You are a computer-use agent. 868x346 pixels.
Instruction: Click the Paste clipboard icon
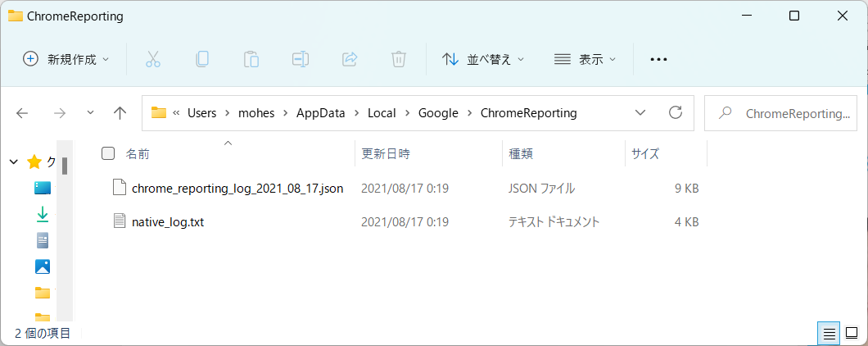click(x=251, y=59)
